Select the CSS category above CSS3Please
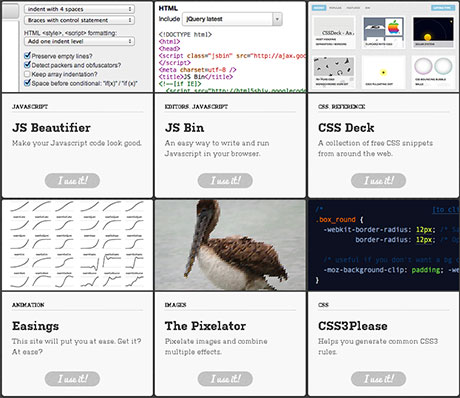 (323, 305)
